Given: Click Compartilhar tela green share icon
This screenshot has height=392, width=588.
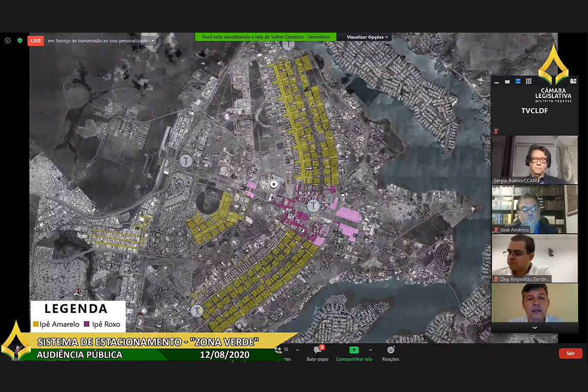Looking at the screenshot, I should coord(354,350).
